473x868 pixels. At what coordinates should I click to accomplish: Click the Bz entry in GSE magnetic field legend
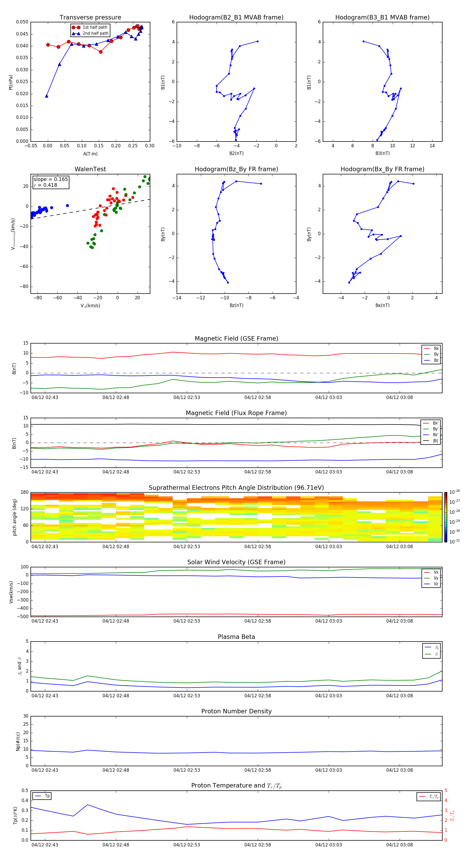coord(431,360)
